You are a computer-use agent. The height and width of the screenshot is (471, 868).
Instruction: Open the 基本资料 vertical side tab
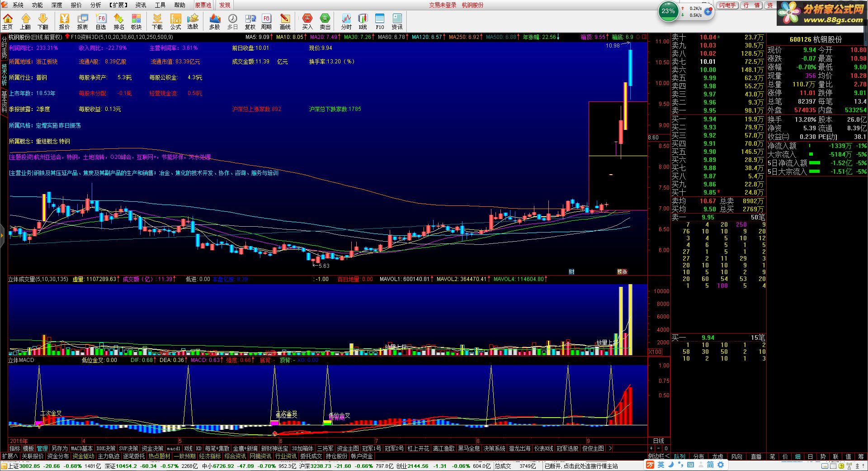pyautogui.click(x=4, y=101)
